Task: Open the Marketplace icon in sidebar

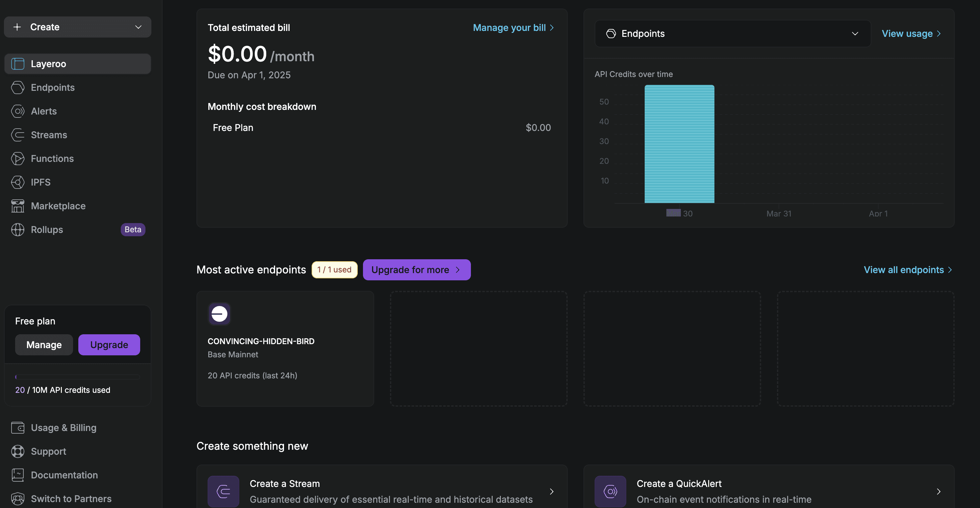Action: [x=18, y=206]
